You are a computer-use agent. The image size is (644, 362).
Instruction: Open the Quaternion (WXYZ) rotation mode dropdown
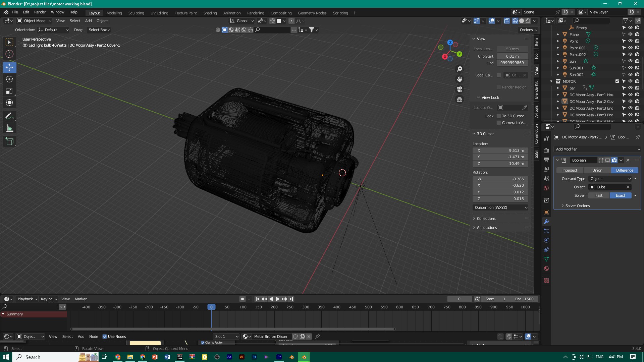(x=500, y=207)
